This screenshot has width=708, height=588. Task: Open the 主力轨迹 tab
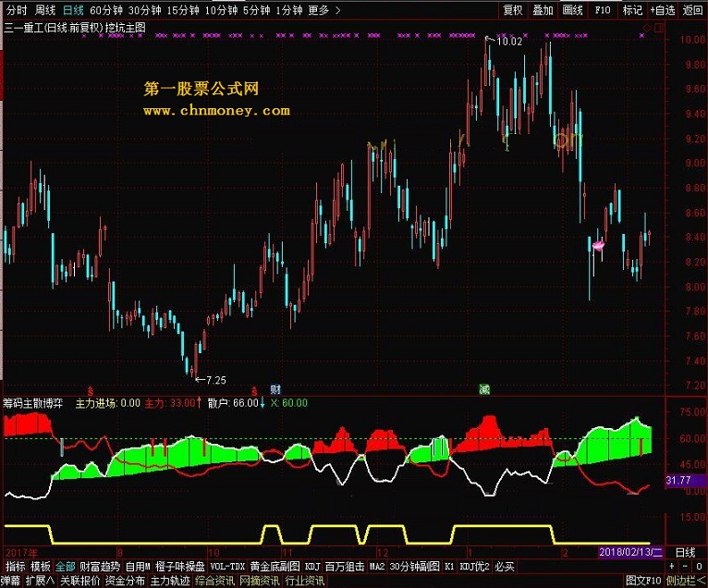tap(170, 581)
